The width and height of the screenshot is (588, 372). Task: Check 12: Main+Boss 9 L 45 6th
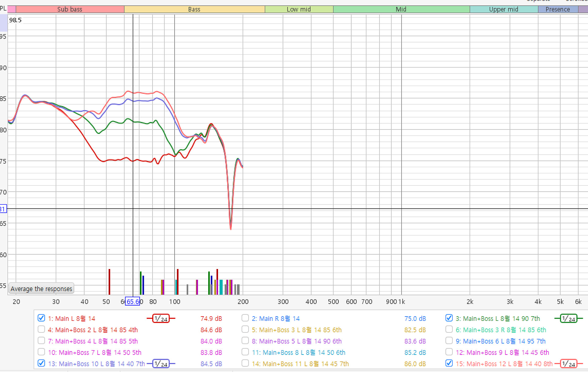(449, 352)
